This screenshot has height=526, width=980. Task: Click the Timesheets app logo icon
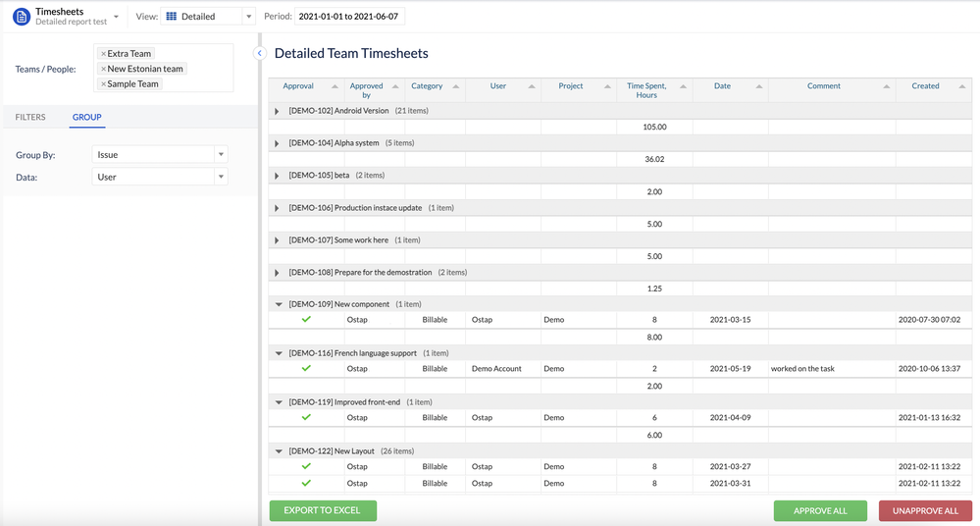[22, 17]
